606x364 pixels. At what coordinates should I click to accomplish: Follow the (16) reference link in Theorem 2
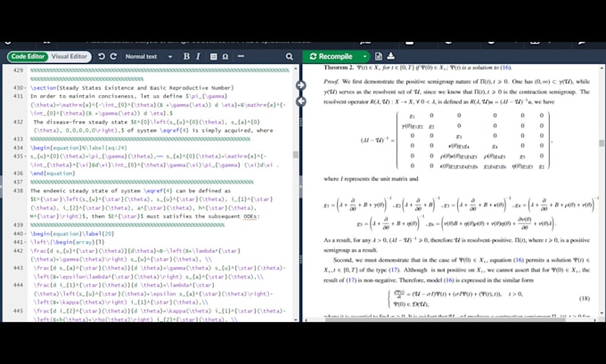[x=505, y=68]
